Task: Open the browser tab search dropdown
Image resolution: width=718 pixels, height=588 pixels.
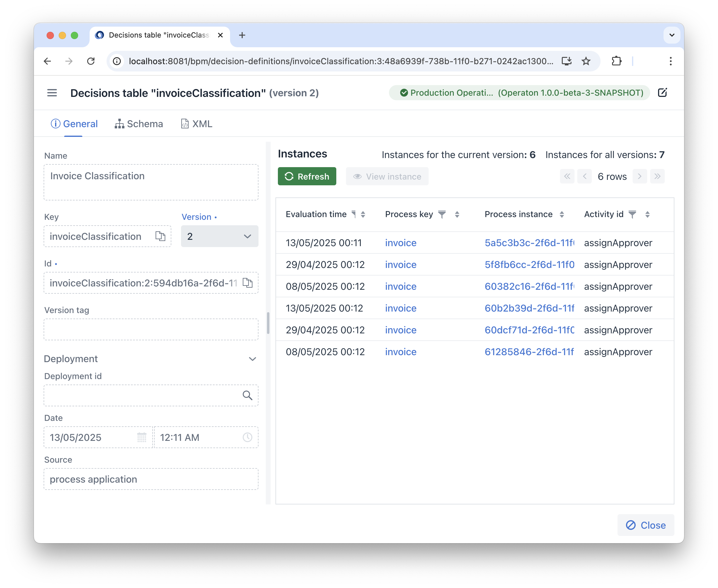Action: click(672, 35)
